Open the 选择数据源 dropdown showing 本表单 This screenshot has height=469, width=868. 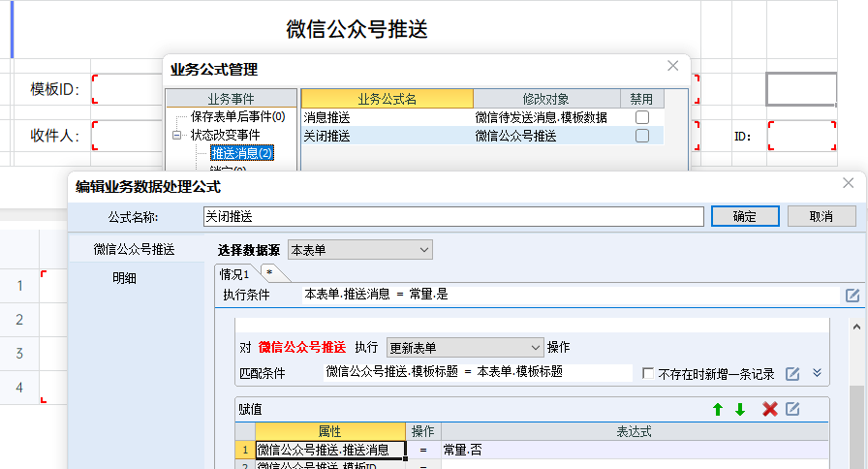coord(360,250)
